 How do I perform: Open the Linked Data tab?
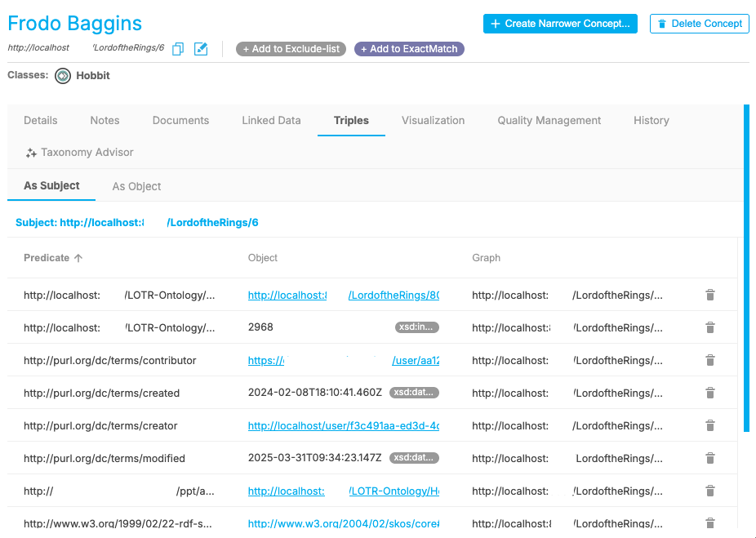click(271, 120)
